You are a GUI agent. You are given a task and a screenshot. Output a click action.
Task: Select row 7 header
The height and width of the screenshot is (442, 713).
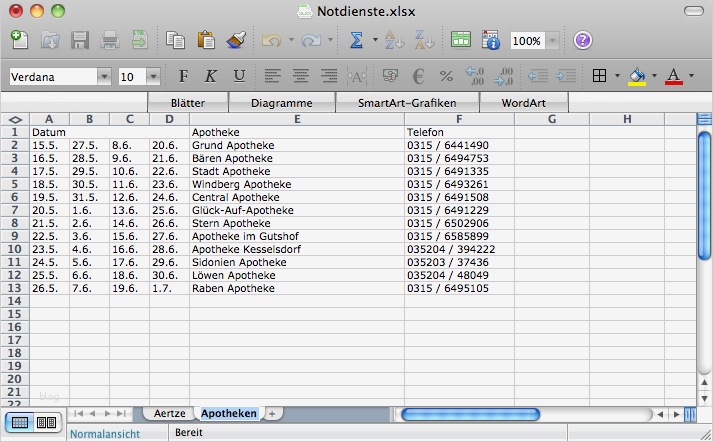(15, 210)
